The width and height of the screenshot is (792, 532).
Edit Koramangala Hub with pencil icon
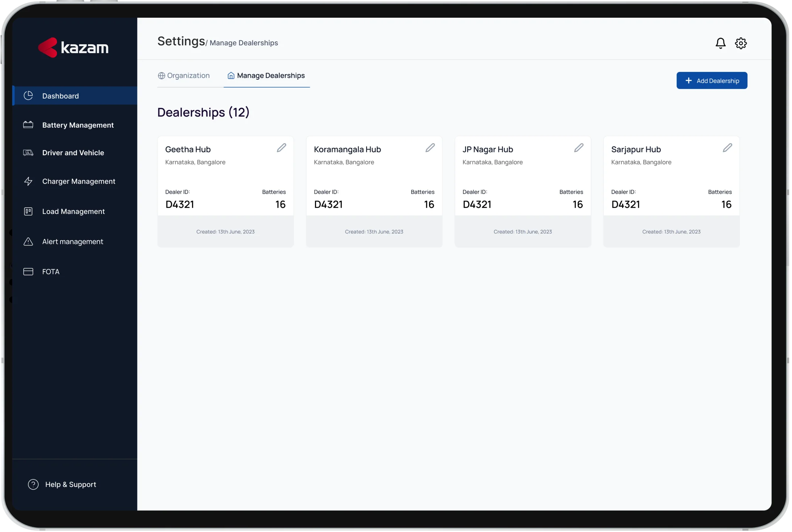(431, 148)
